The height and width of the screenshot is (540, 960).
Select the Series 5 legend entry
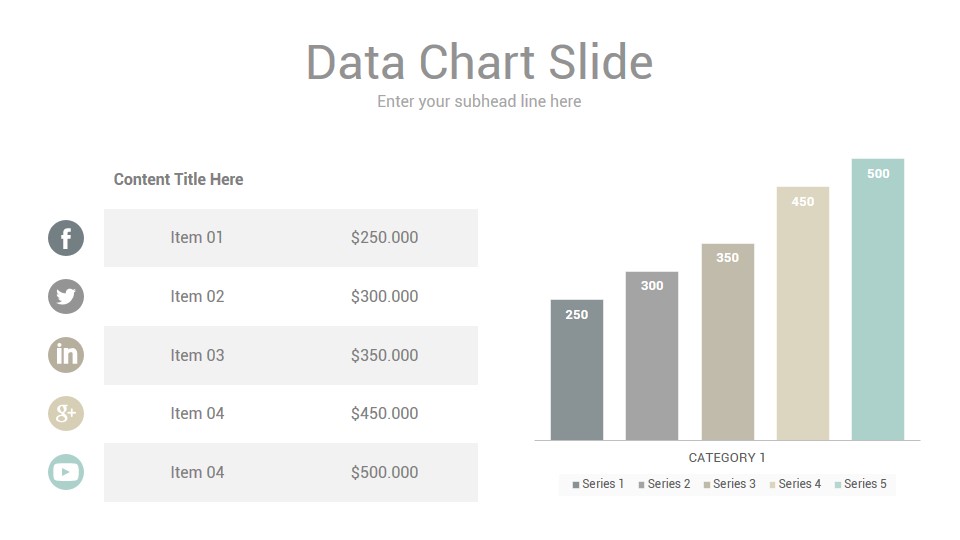click(x=860, y=484)
